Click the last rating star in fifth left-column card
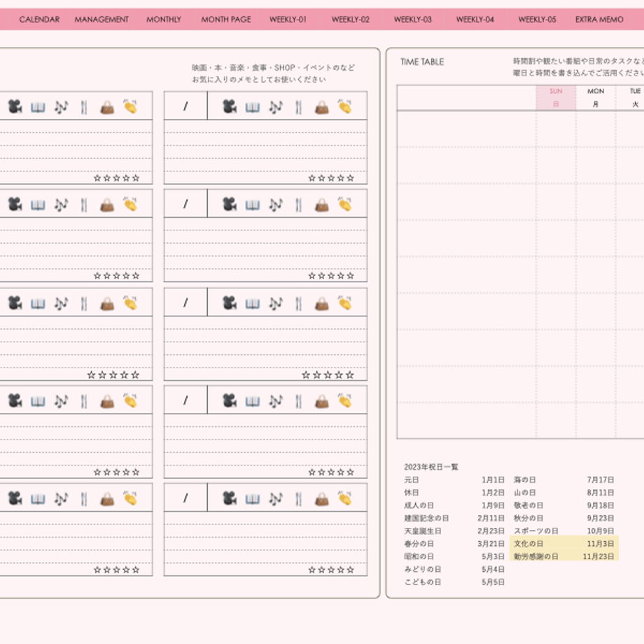The height and width of the screenshot is (644, 644). click(x=136, y=570)
